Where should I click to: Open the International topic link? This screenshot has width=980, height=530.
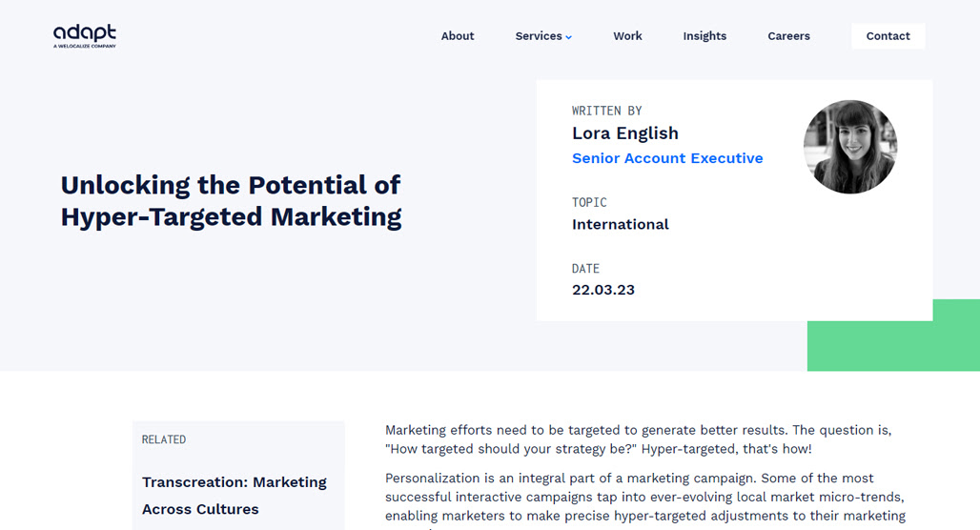coord(620,224)
